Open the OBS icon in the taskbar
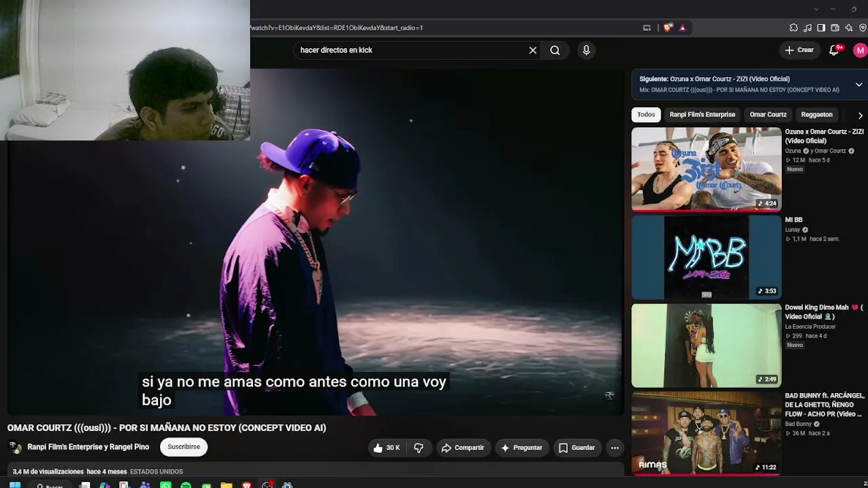The image size is (868, 488). (x=267, y=485)
